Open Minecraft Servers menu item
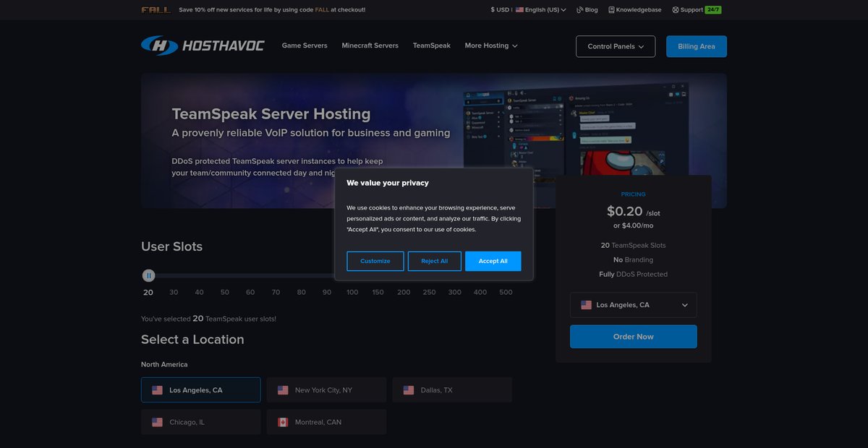The height and width of the screenshot is (448, 868). tap(370, 46)
